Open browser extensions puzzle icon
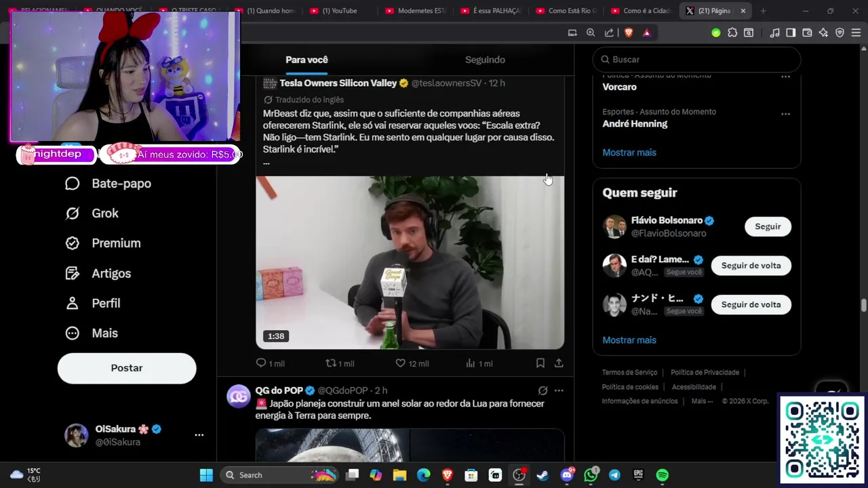The image size is (868, 488). click(732, 33)
